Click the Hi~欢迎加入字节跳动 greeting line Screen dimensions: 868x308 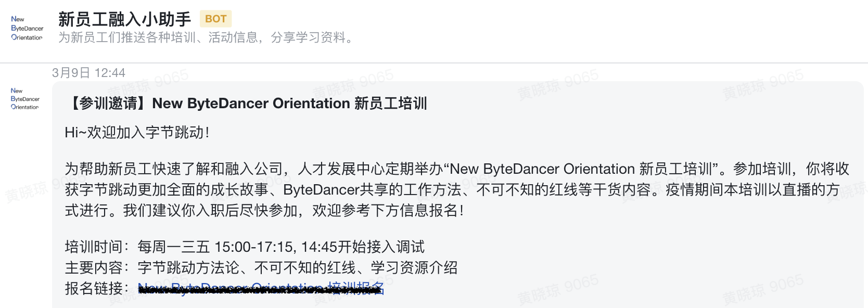[137, 133]
